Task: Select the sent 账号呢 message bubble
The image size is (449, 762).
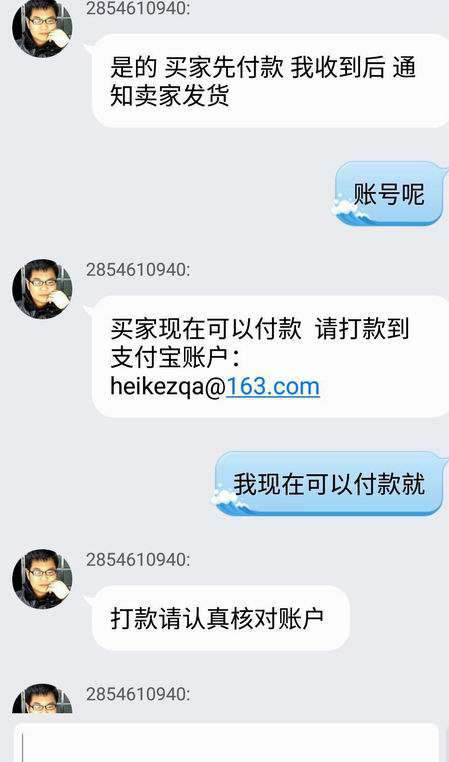Action: click(x=390, y=193)
